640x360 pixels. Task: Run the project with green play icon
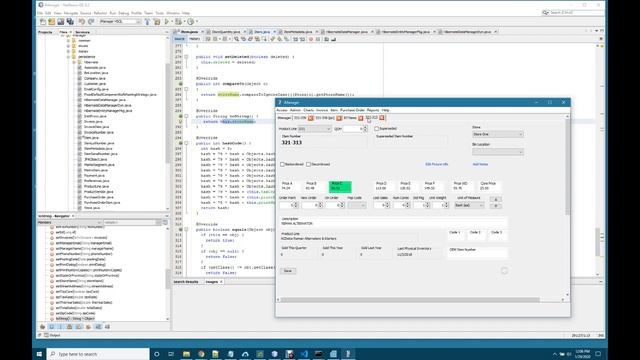click(x=167, y=22)
